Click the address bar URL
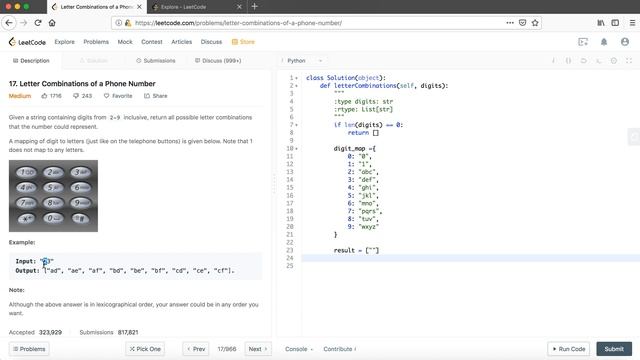This screenshot has height=360, width=640. click(x=238, y=23)
